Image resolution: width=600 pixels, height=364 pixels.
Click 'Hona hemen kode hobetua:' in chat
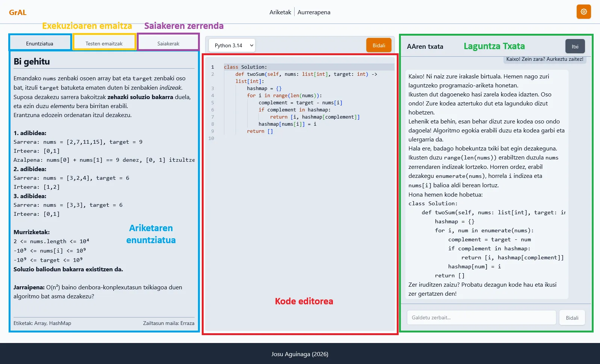coord(446,194)
